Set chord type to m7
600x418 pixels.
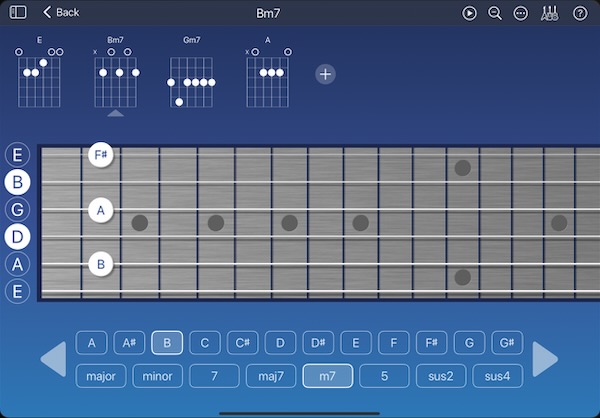pyautogui.click(x=328, y=376)
